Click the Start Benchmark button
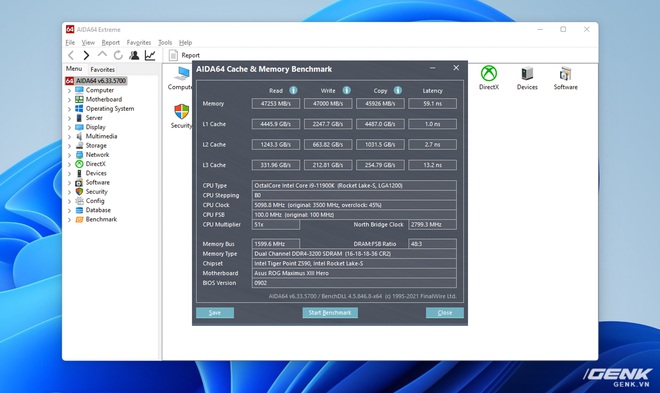660x393 pixels. coord(330,313)
